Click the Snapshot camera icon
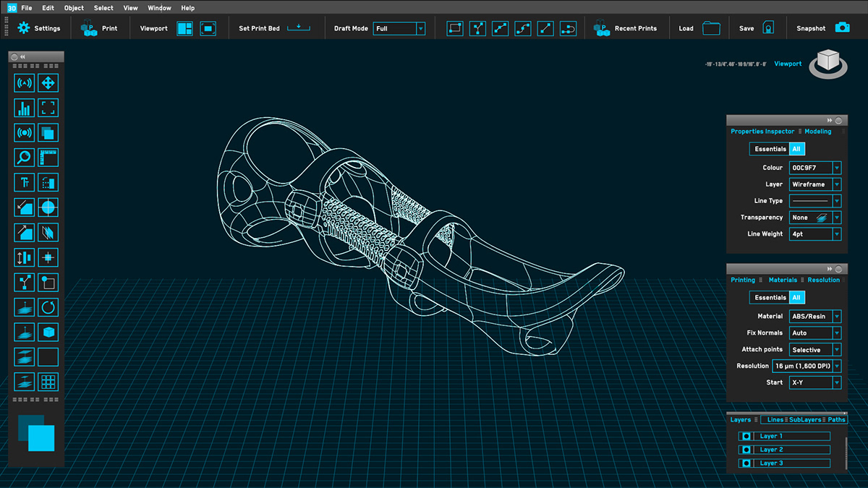The height and width of the screenshot is (488, 868). pyautogui.click(x=842, y=28)
